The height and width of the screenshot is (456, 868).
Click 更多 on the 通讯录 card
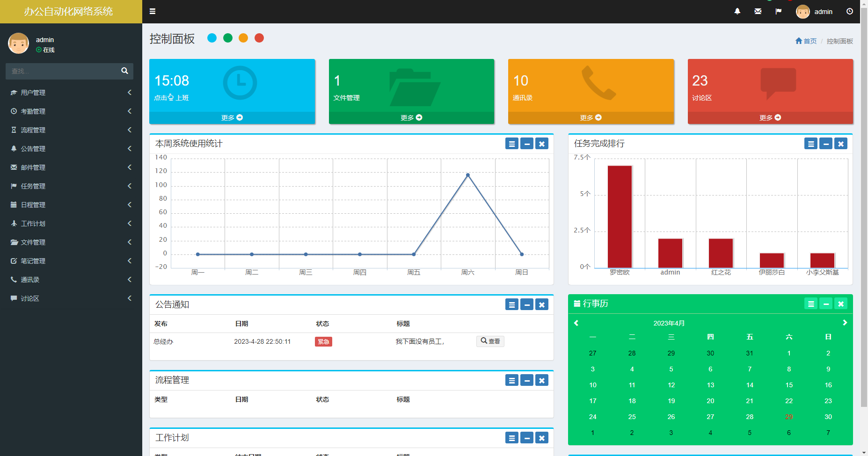tap(591, 118)
